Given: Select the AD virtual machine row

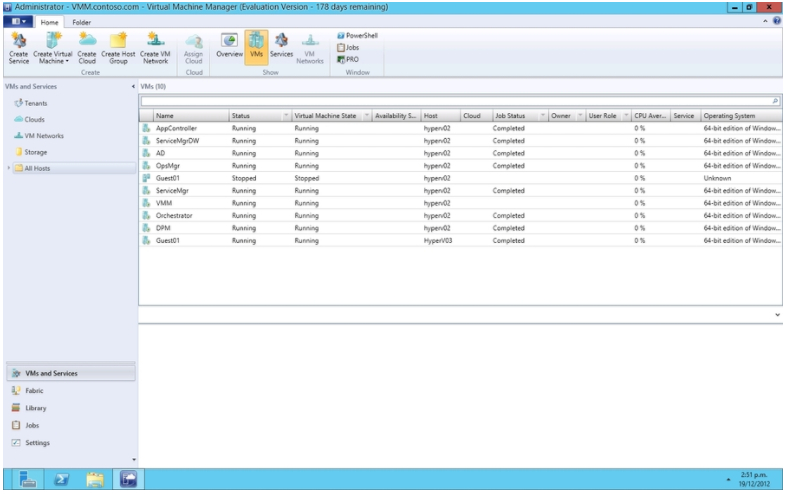Looking at the screenshot, I should click(460, 153).
